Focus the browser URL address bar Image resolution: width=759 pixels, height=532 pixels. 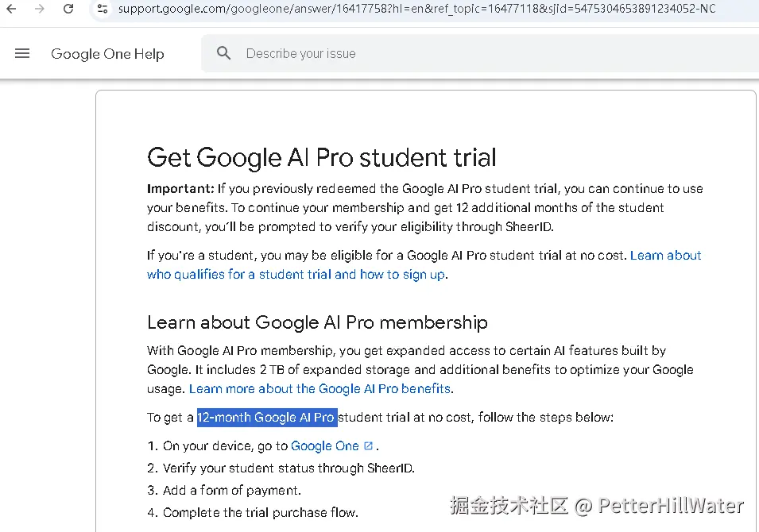[x=413, y=9]
